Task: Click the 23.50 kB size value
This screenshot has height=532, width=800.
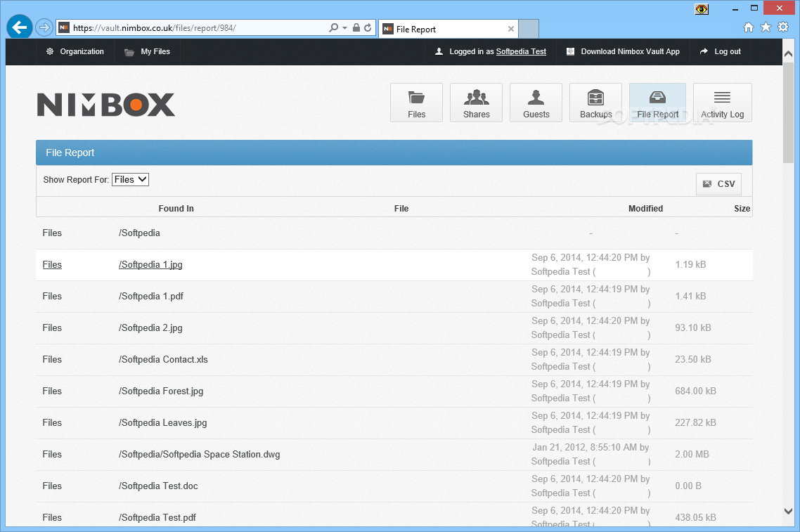Action: click(x=693, y=360)
